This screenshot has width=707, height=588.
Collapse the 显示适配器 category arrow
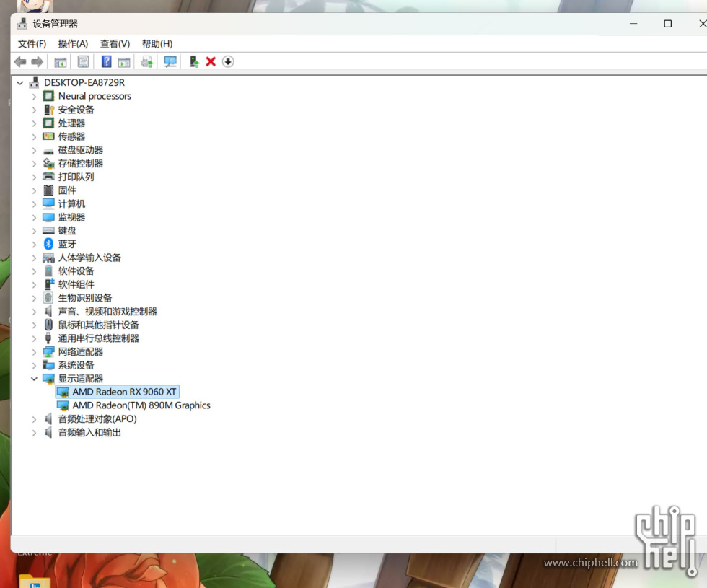[35, 379]
